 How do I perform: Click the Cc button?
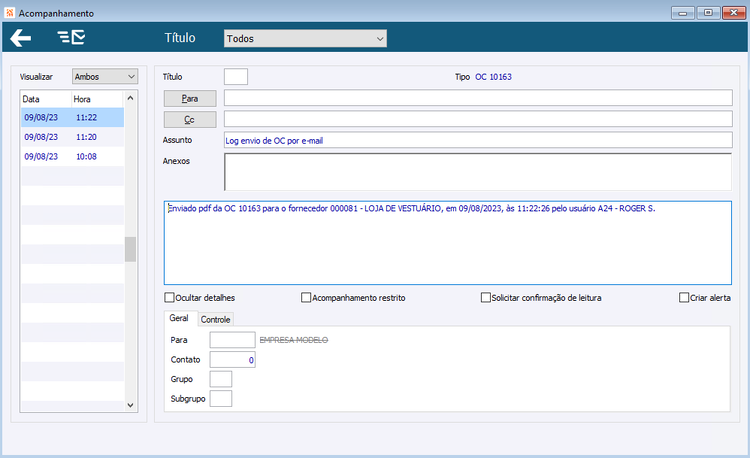click(x=190, y=120)
